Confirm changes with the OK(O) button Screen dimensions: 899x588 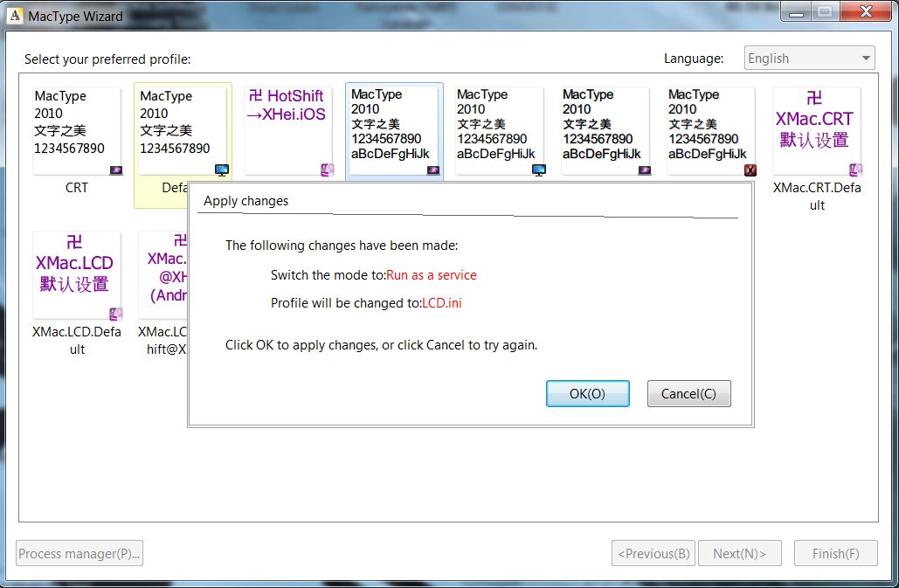coord(588,394)
